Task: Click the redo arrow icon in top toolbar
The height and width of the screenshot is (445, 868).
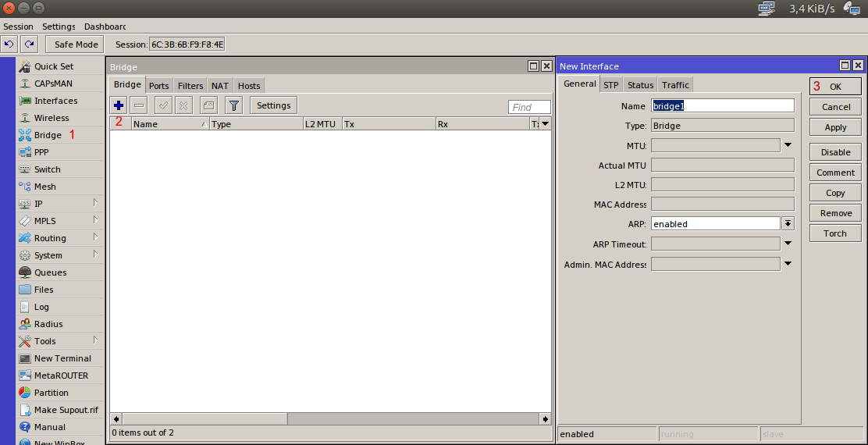Action: [29, 44]
